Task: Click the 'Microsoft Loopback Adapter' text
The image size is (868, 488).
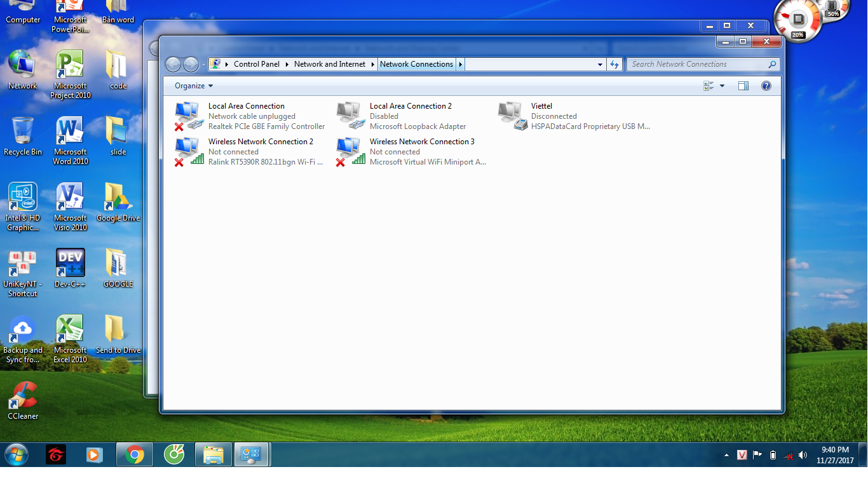Action: (417, 126)
